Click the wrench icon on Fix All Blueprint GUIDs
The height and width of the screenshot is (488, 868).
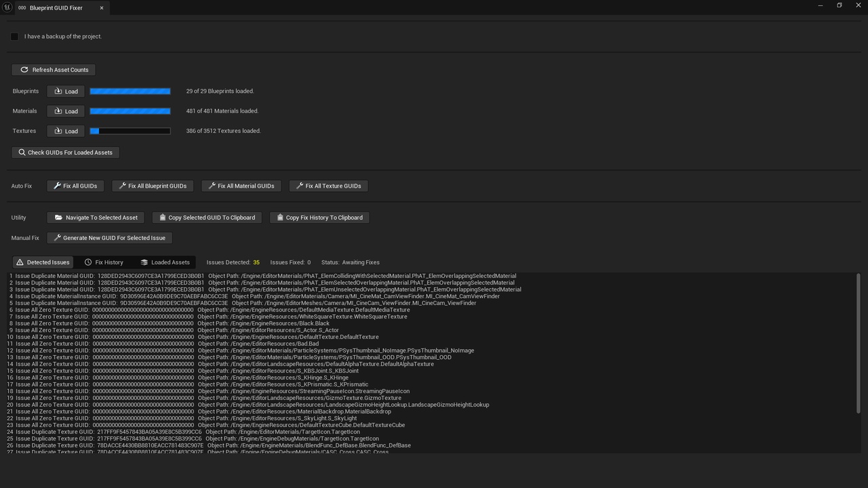point(122,186)
